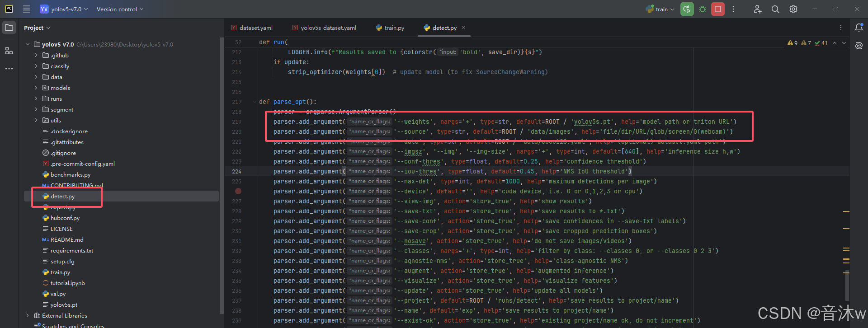Rerun the train configuration

[x=687, y=9]
